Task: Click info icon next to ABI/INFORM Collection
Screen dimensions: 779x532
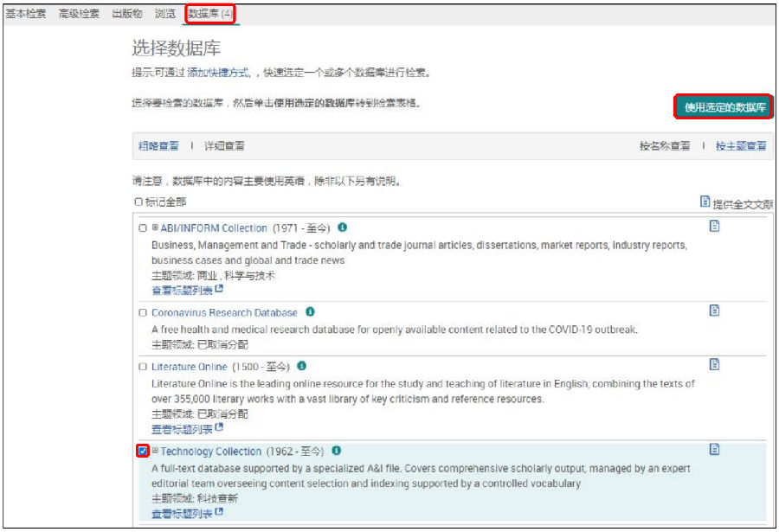Action: pos(343,228)
